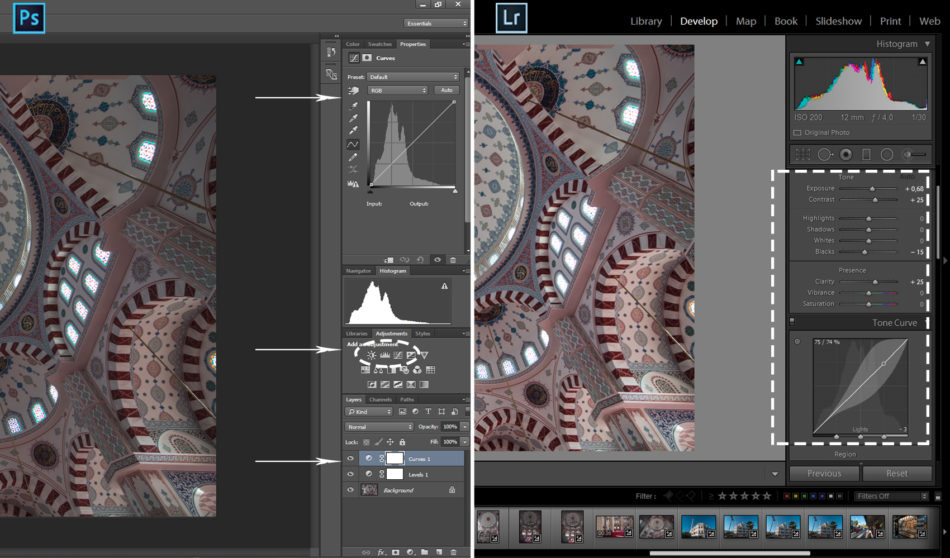Open the layer style fx menu icon

pyautogui.click(x=382, y=551)
